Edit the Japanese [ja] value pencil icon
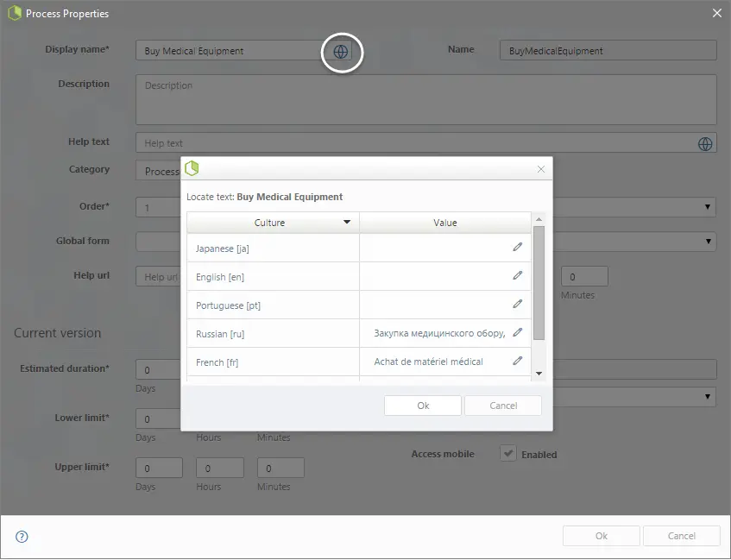This screenshot has width=731, height=560. [518, 247]
